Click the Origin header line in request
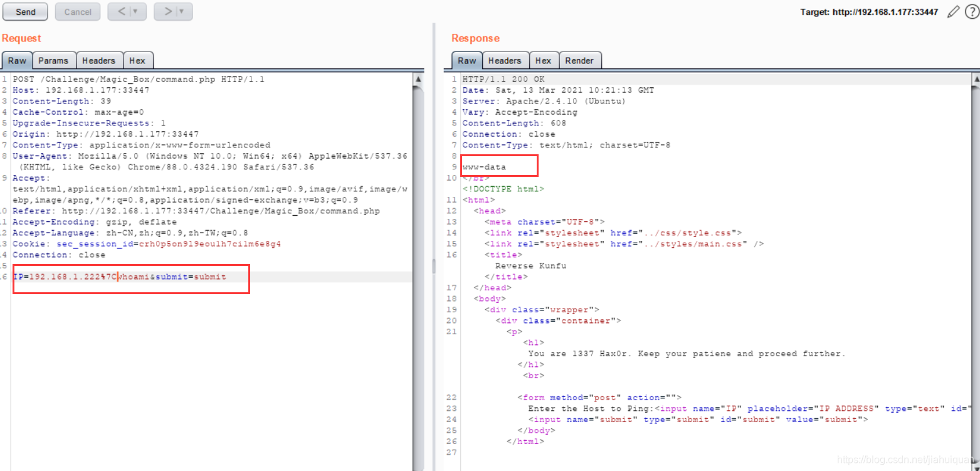 click(x=105, y=134)
